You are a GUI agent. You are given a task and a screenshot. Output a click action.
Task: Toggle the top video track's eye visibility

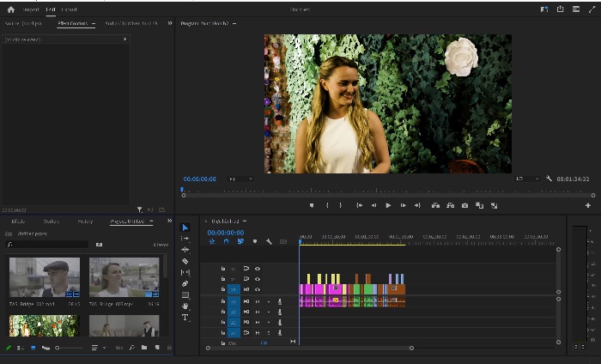[x=258, y=269]
